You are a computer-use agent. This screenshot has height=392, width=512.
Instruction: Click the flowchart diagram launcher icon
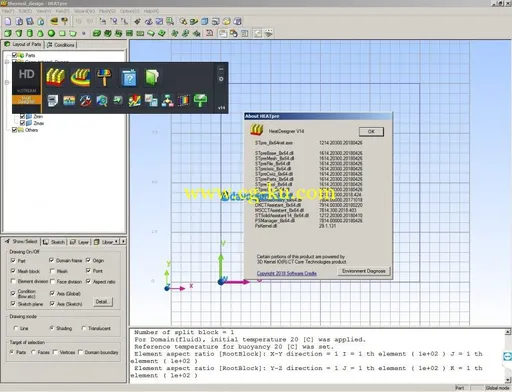[x=167, y=100]
